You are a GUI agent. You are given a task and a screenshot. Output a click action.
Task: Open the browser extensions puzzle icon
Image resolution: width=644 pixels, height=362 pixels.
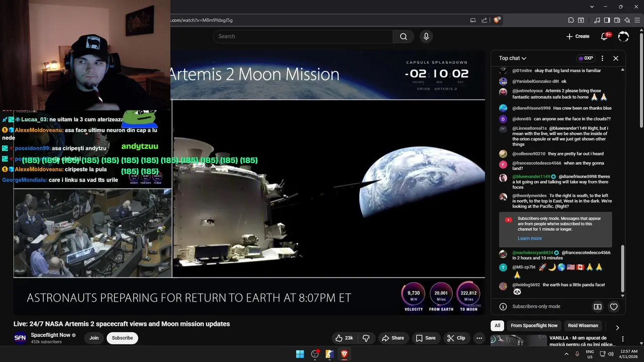tap(571, 20)
